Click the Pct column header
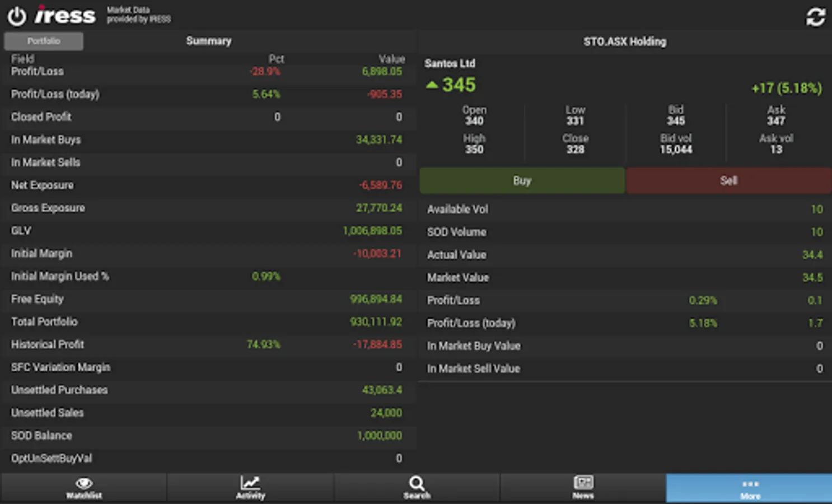The width and height of the screenshot is (832, 504). [276, 59]
